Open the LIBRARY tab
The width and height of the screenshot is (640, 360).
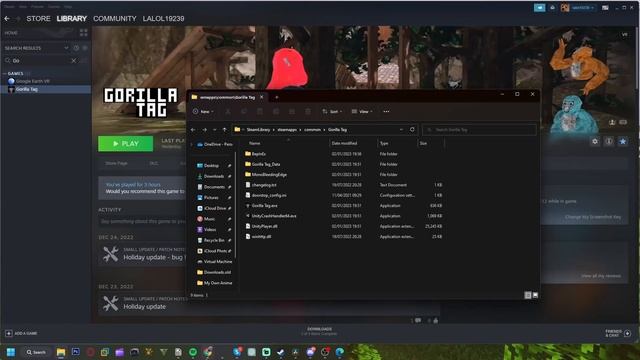(72, 19)
